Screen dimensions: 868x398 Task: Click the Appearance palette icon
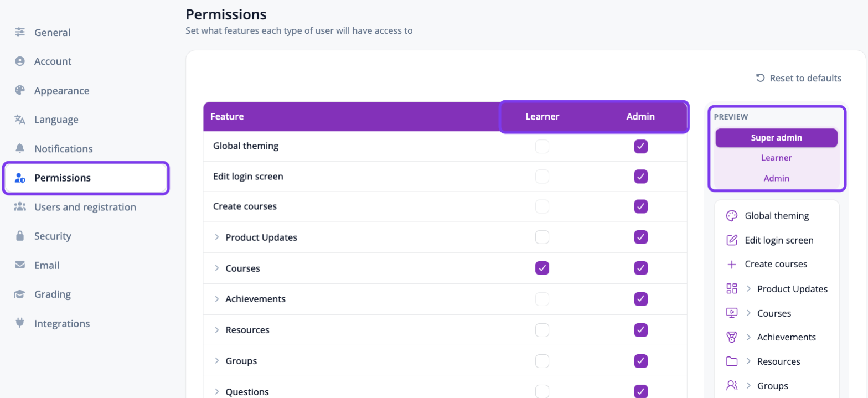(20, 90)
